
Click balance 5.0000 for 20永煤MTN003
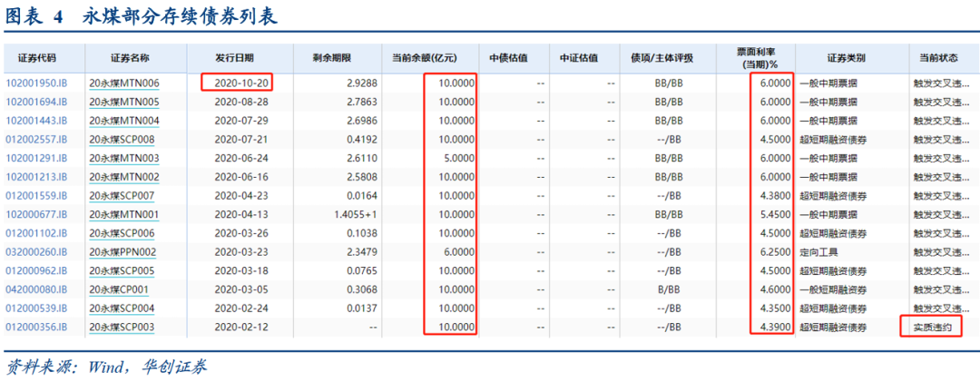pyautogui.click(x=459, y=158)
